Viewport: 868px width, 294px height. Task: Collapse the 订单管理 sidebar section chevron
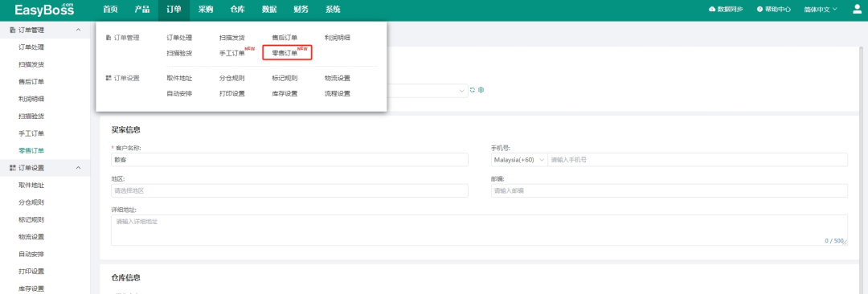pos(78,30)
